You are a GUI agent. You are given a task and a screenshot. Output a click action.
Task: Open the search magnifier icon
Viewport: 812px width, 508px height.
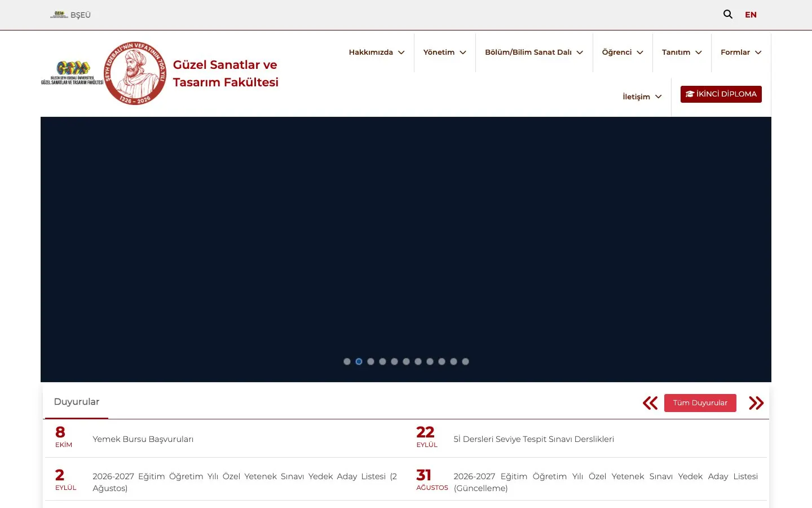tap(728, 14)
